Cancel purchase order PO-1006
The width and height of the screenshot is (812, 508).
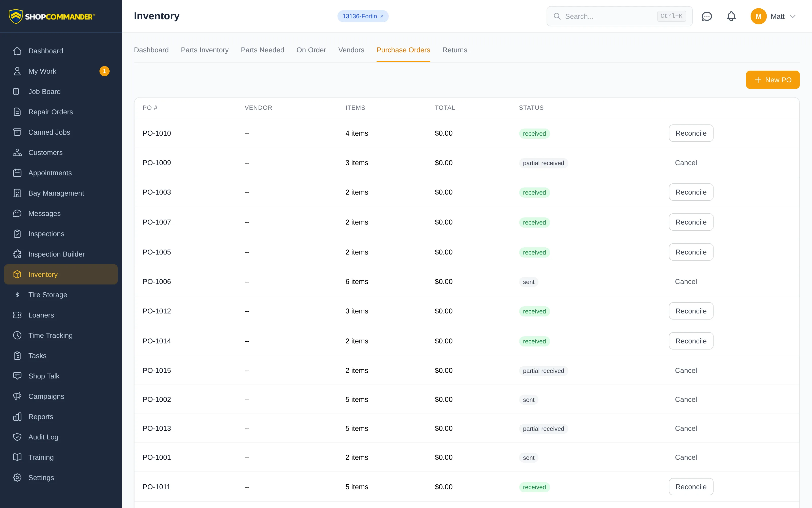[x=686, y=281]
